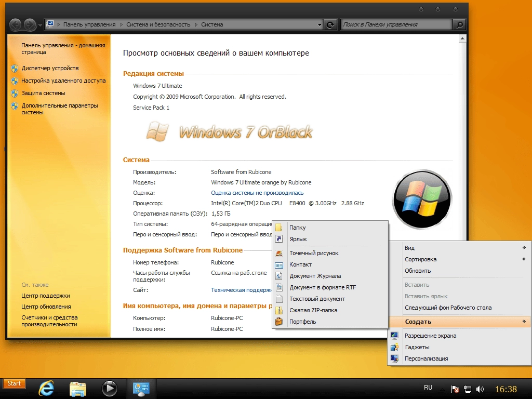This screenshot has height=399, width=532.
Task: Click the RU language indicator
Action: [428, 388]
